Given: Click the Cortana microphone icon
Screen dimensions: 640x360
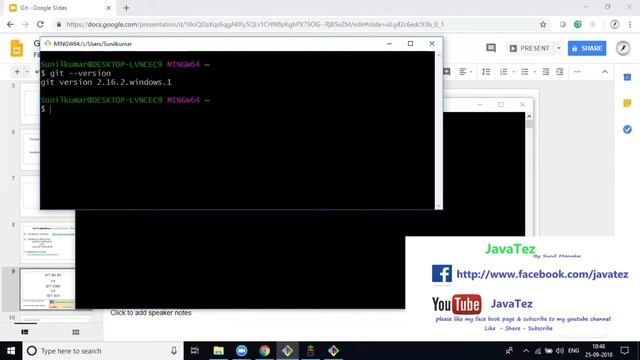Looking at the screenshot, I should coord(174,351).
